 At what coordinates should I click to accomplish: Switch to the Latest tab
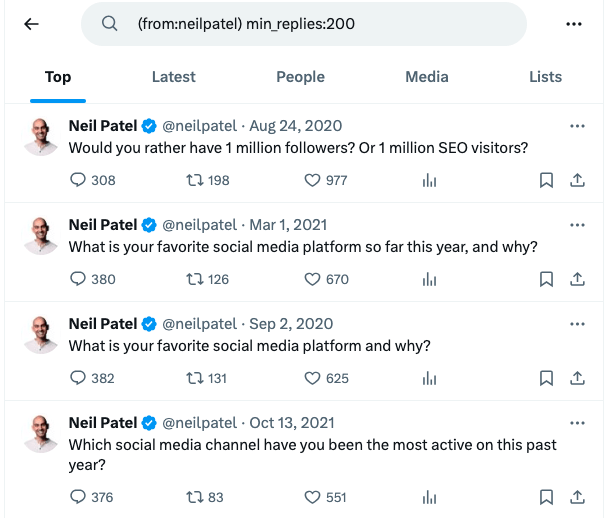pos(174,77)
